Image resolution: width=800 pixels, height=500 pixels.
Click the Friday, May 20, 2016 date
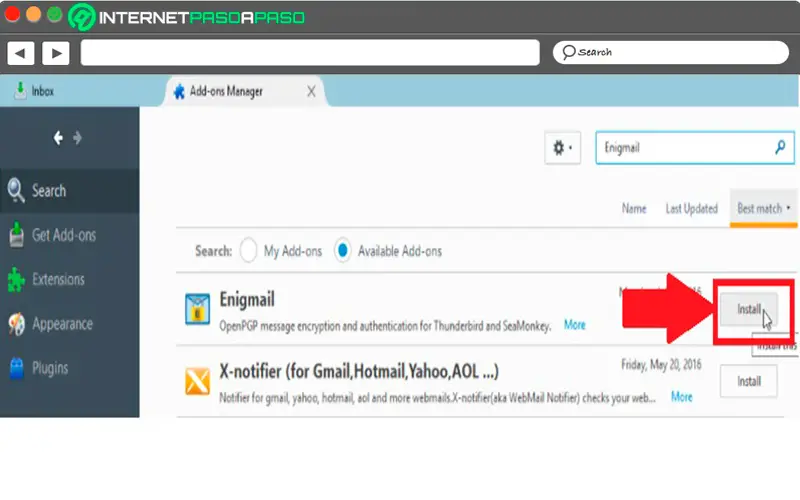pyautogui.click(x=661, y=365)
